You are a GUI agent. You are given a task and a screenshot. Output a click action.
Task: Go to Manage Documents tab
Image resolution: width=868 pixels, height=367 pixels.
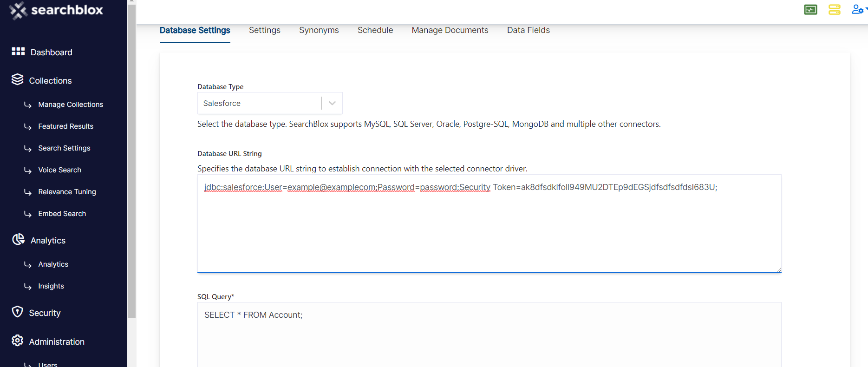[450, 30]
